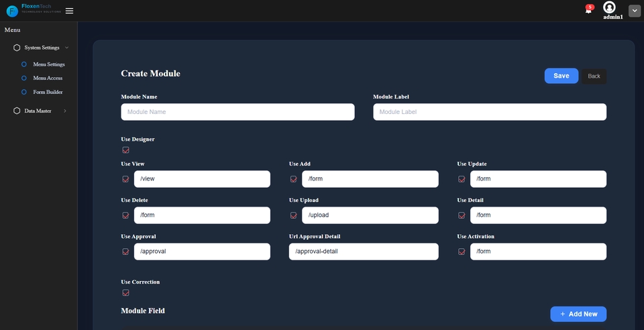
Task: Expand the Data Master chevron
Action: tap(65, 111)
